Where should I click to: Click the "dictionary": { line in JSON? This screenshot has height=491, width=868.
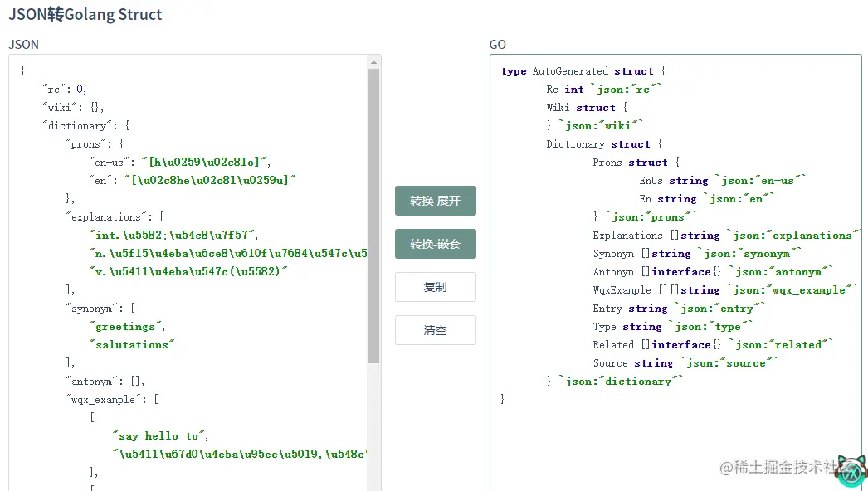click(x=85, y=126)
